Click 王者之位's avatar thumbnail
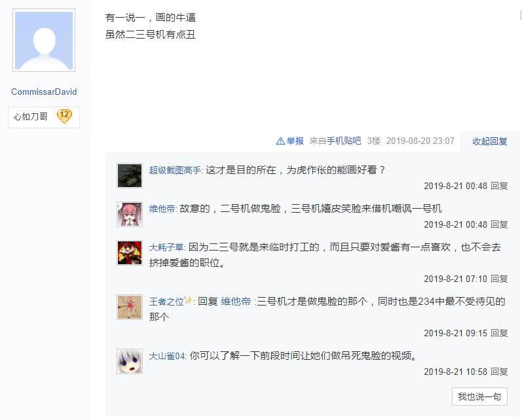This screenshot has width=522, height=420. 130,307
